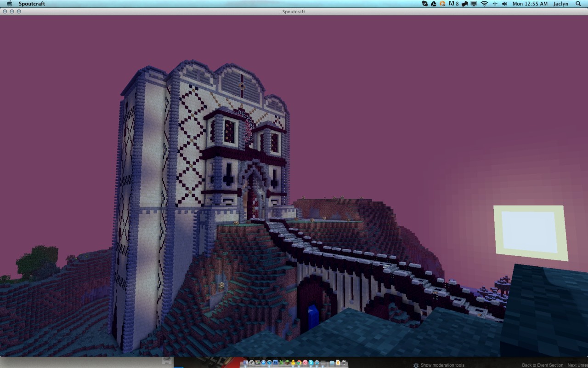Select the Minecraft grass block Dock icon
Viewport: 588px width, 368px height.
(287, 363)
